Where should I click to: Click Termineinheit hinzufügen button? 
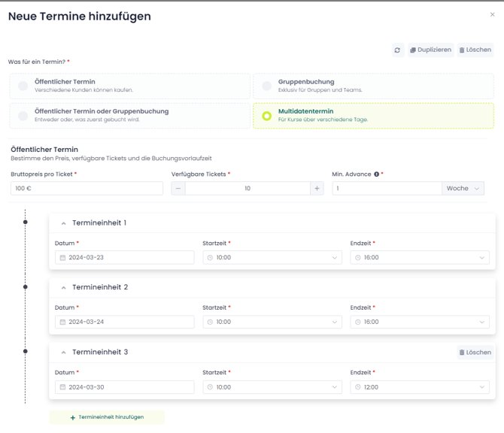coord(107,417)
